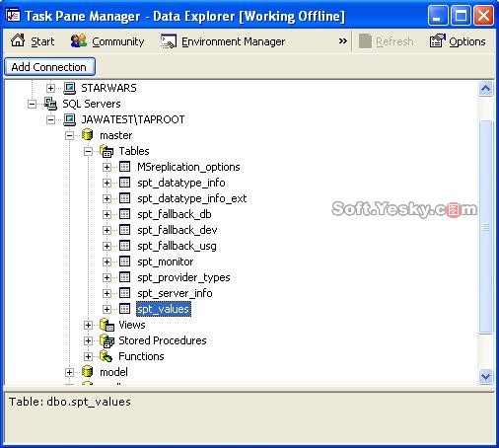This screenshot has height=448, width=499.
Task: Expand the Views node
Action: (x=88, y=325)
